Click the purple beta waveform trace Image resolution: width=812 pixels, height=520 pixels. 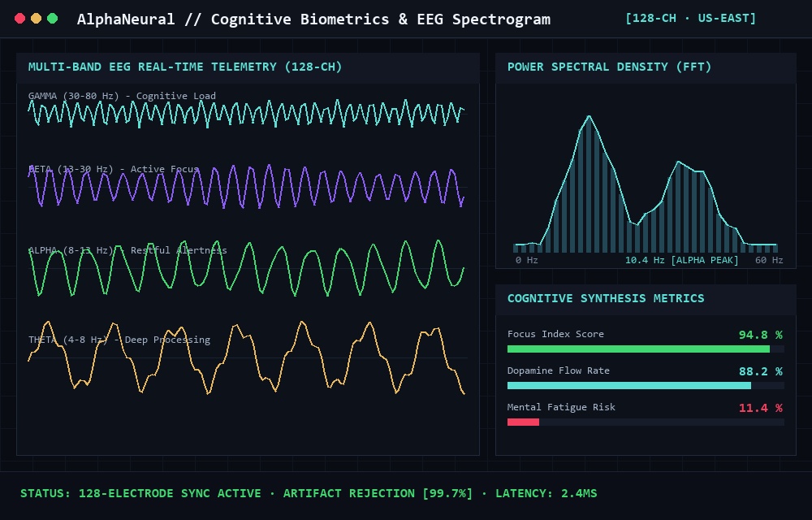click(246, 186)
